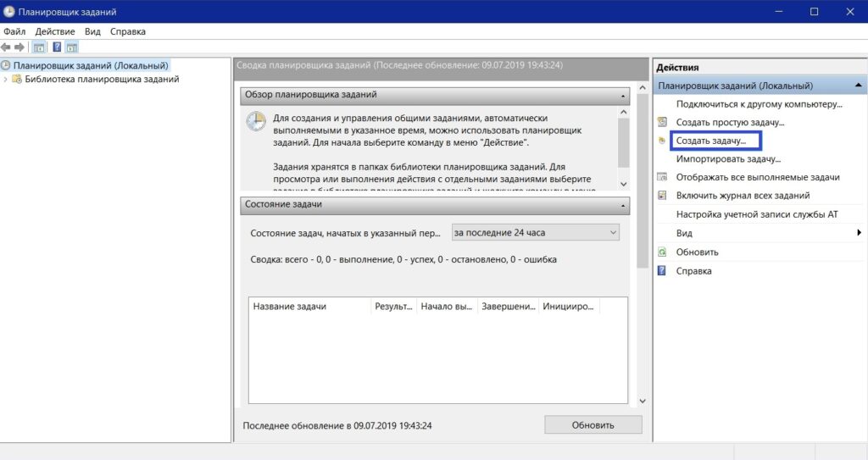Open the Действие menu
This screenshot has height=460, width=868.
55,31
